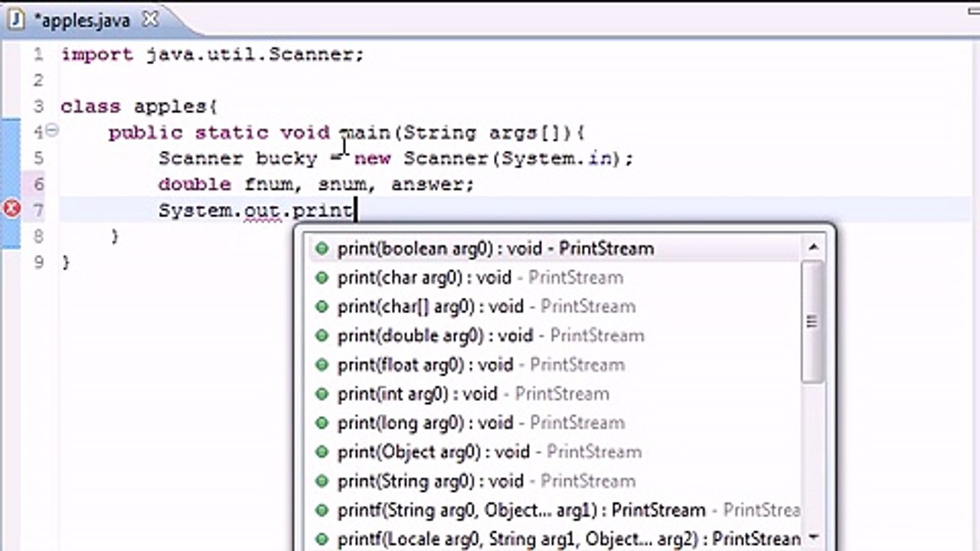This screenshot has width=980, height=551.
Task: Click line number 1 in the gutter
Action: 38,54
